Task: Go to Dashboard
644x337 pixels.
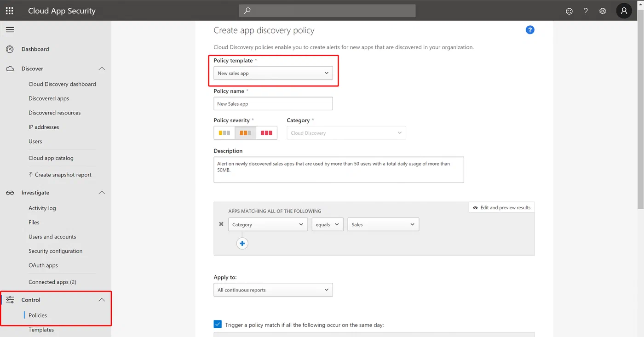Action: tap(35, 49)
